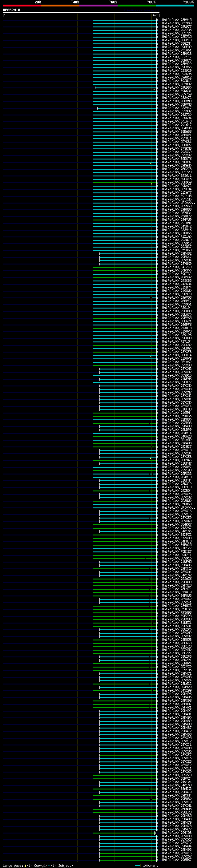Click the red 20% identity legend segment
Screen dimensions: 197x868
pyautogui.click(x=22, y=6)
